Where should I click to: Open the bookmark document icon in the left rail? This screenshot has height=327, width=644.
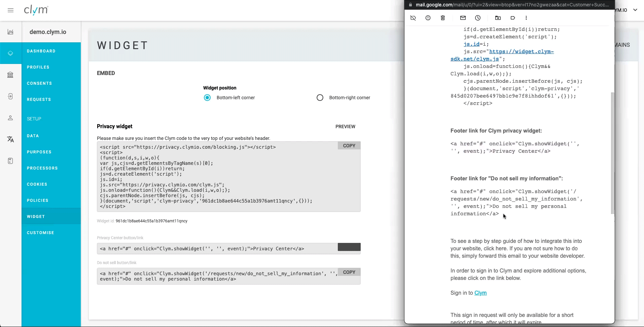click(x=10, y=161)
